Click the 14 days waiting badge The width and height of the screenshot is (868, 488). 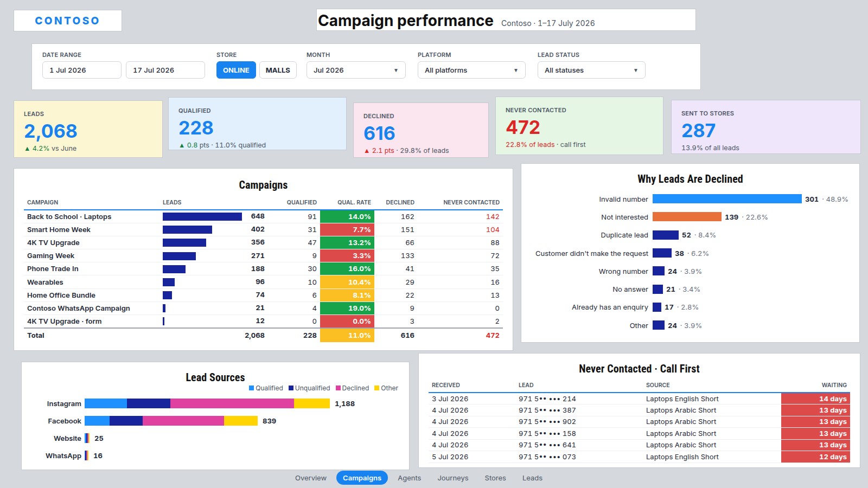coord(815,399)
